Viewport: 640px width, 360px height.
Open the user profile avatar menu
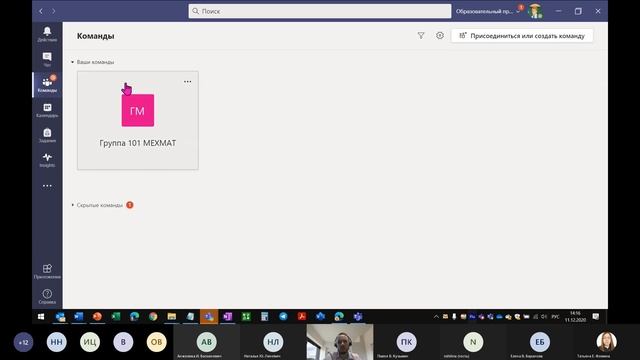tap(535, 11)
